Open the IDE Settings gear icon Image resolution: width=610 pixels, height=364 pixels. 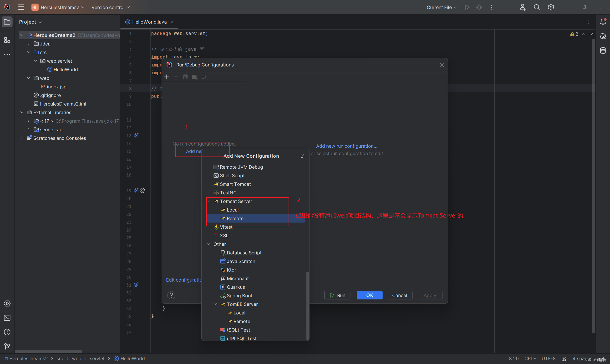coord(551,7)
